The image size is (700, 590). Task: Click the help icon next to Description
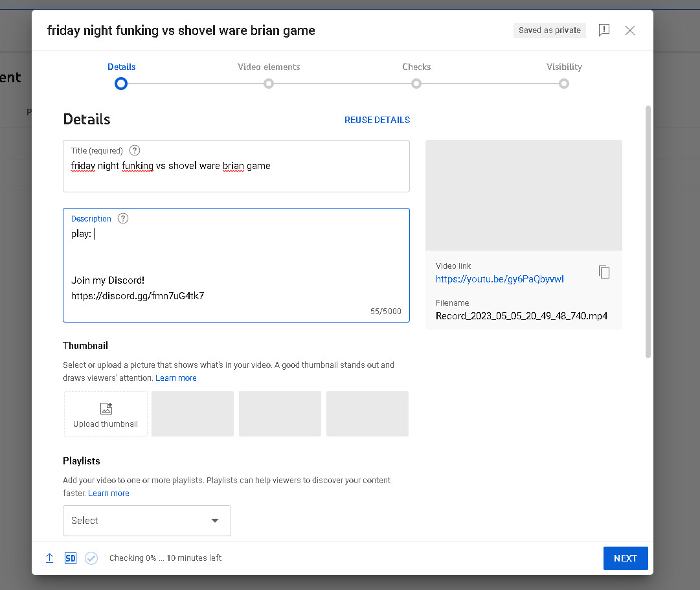(x=123, y=218)
